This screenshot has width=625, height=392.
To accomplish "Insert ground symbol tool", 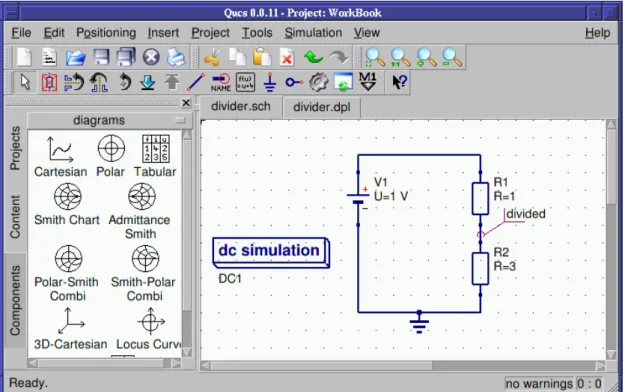I will coord(270,82).
